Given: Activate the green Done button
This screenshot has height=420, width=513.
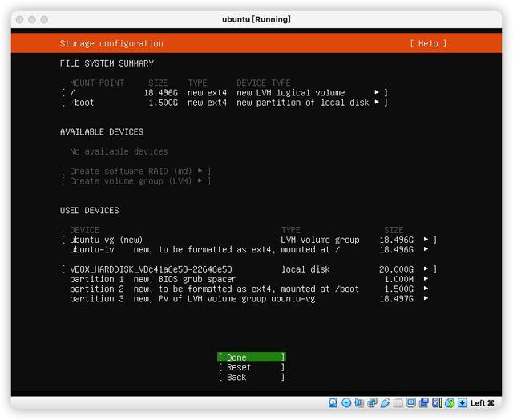Looking at the screenshot, I should [252, 357].
